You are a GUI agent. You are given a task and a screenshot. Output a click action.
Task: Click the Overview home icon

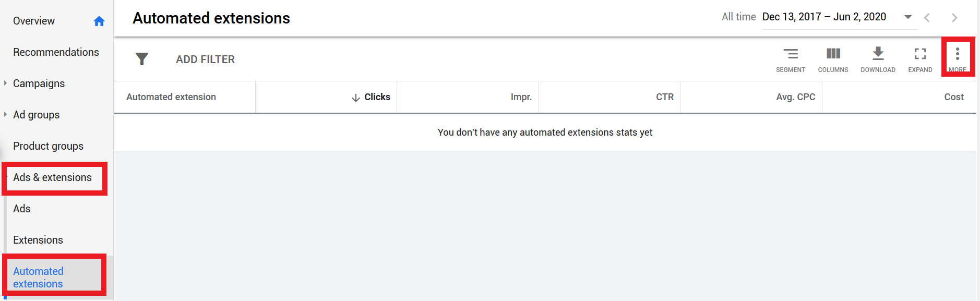[99, 21]
